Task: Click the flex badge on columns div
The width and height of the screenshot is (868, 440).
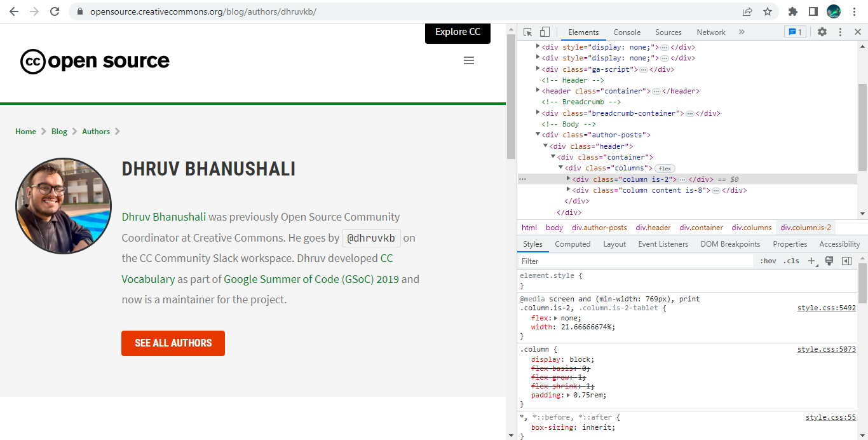Action: pos(665,168)
